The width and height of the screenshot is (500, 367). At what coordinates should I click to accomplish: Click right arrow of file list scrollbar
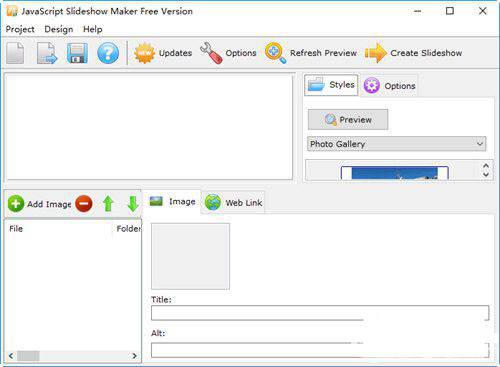click(135, 356)
